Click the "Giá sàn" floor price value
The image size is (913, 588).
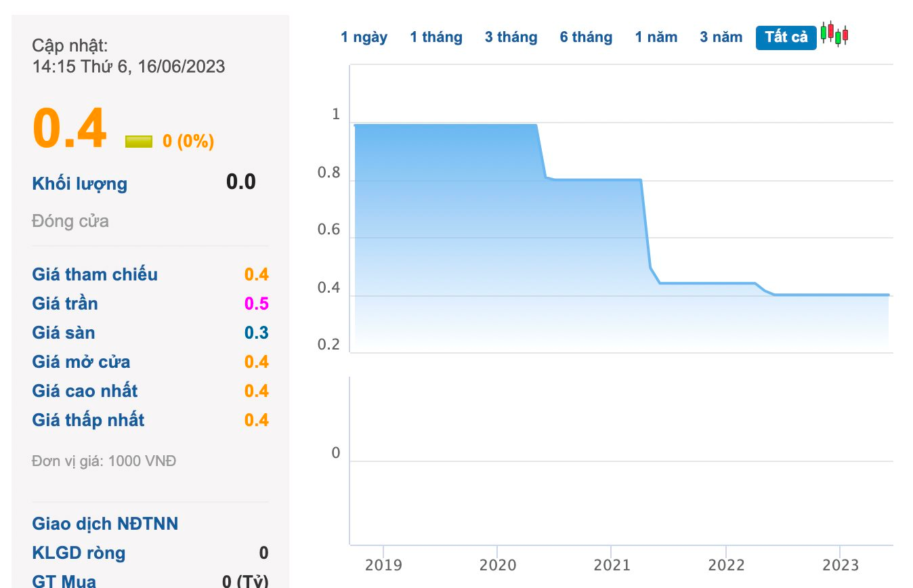257,333
